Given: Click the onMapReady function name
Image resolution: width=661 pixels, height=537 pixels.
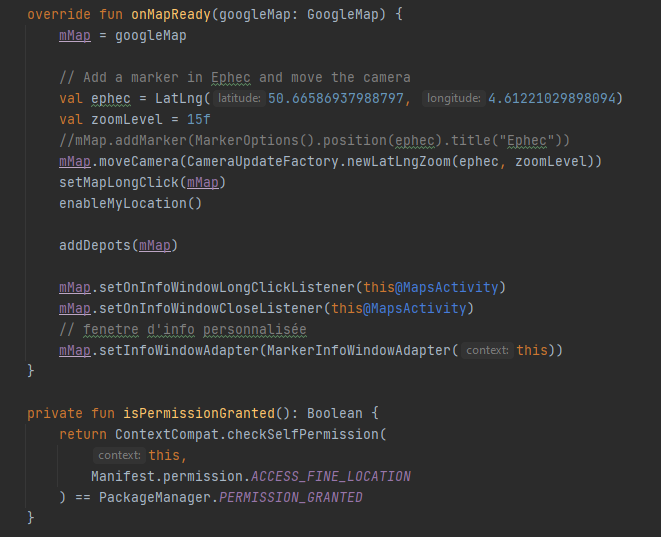Looking at the screenshot, I should [171, 15].
